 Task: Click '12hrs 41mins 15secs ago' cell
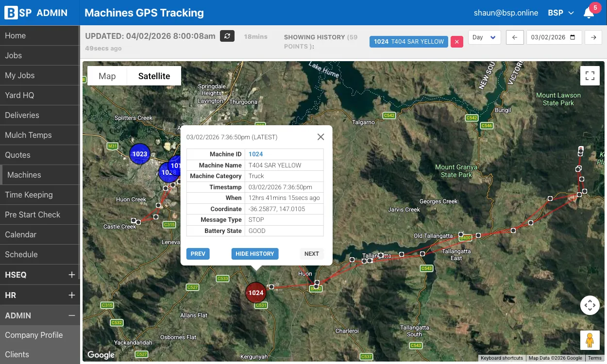pos(284,198)
